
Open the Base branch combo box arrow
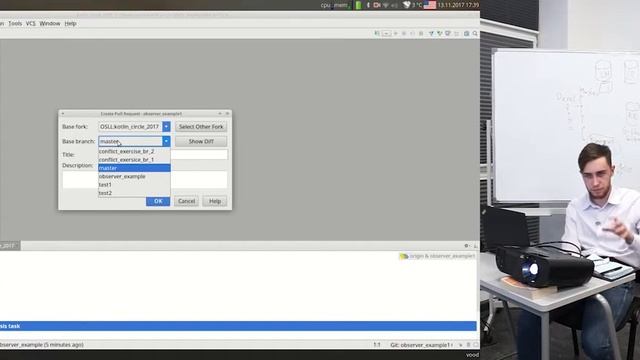166,141
